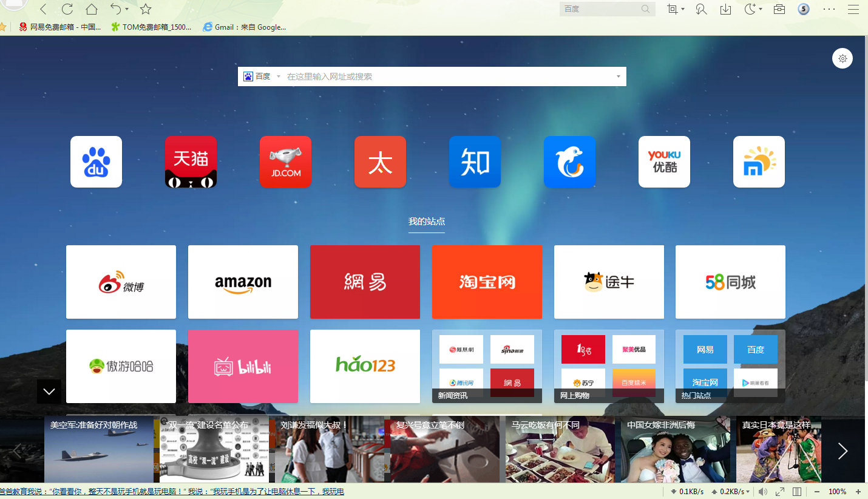Toggle night mode moon icon
Image resolution: width=868 pixels, height=499 pixels.
click(x=750, y=9)
